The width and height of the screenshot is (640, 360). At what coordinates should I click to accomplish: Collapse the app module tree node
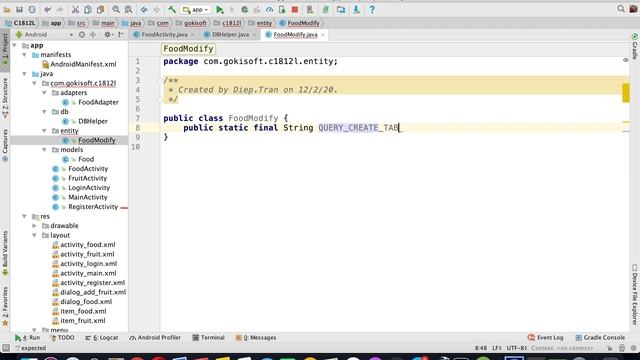pos(15,45)
